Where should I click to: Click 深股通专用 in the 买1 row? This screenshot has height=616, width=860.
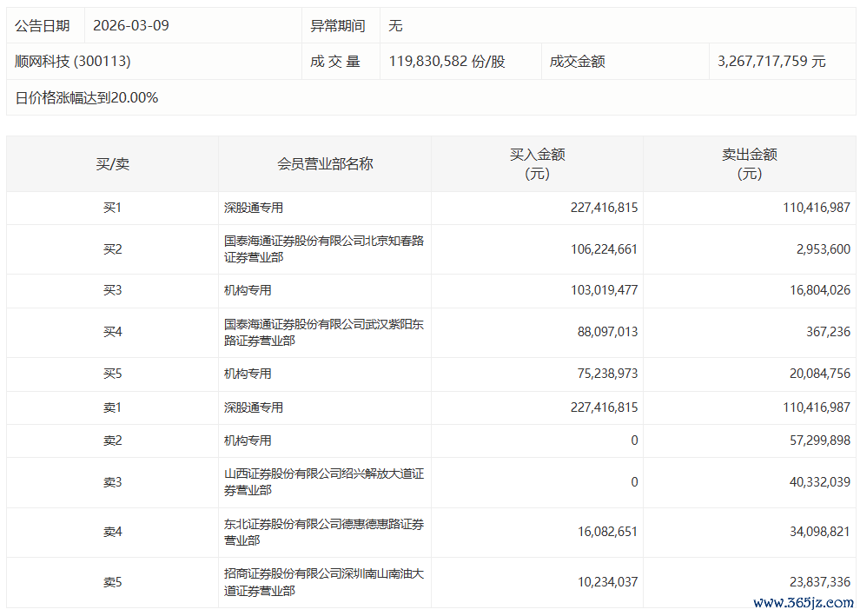click(x=254, y=208)
